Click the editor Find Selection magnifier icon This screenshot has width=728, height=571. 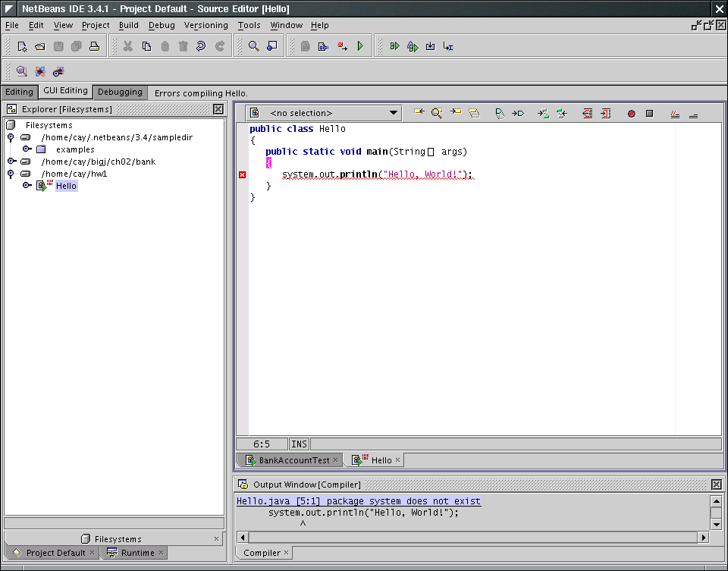pyautogui.click(x=437, y=113)
